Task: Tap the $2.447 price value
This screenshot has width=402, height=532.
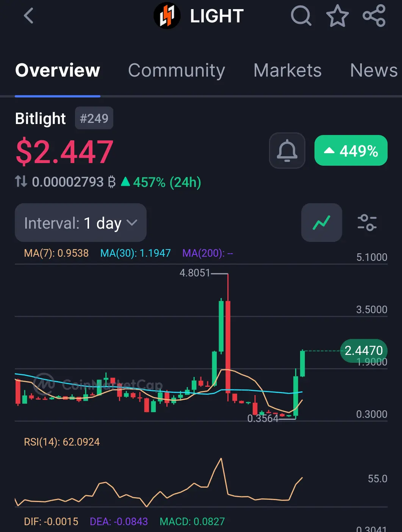Action: (64, 152)
